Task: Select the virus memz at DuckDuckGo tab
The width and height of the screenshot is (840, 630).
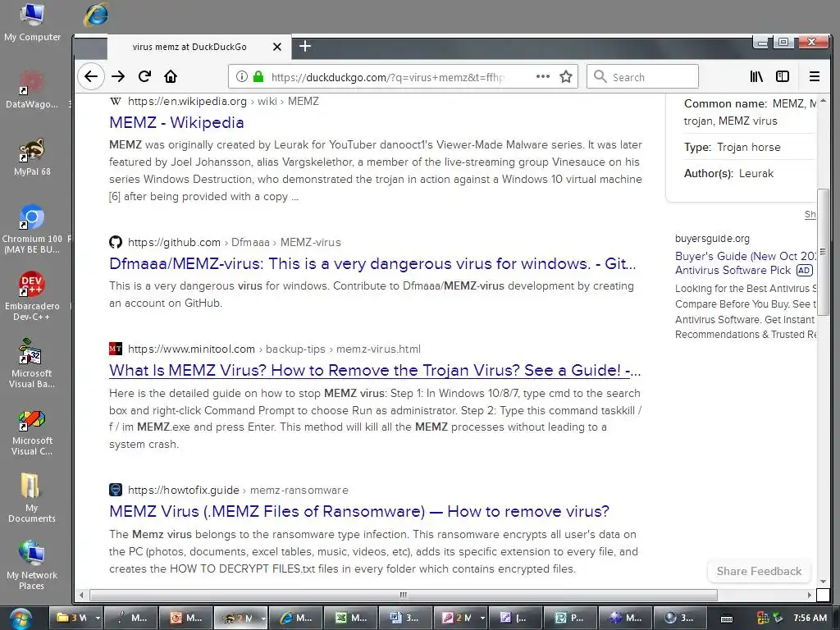Action: pyautogui.click(x=189, y=47)
